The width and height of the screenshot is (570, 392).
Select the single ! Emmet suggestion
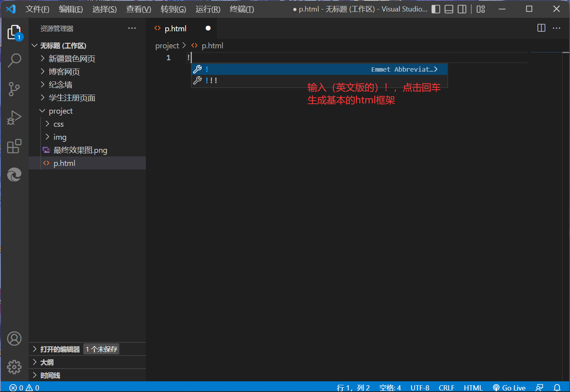(x=319, y=69)
